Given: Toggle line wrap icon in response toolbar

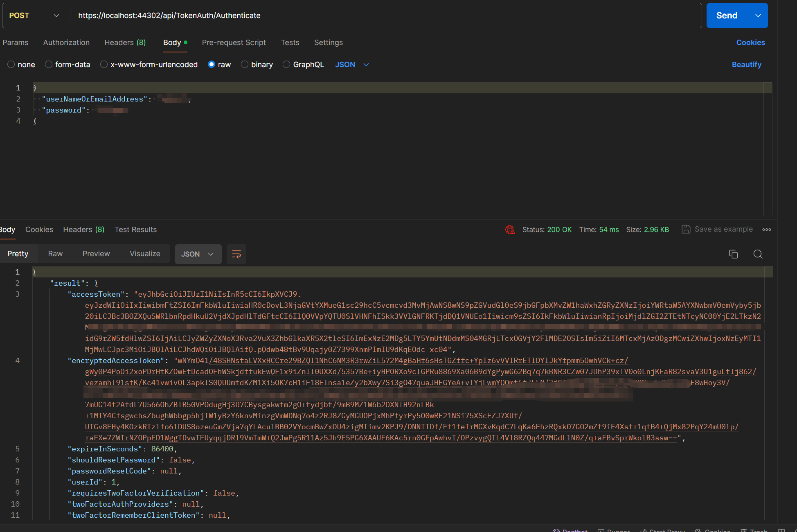Looking at the screenshot, I should pyautogui.click(x=236, y=254).
